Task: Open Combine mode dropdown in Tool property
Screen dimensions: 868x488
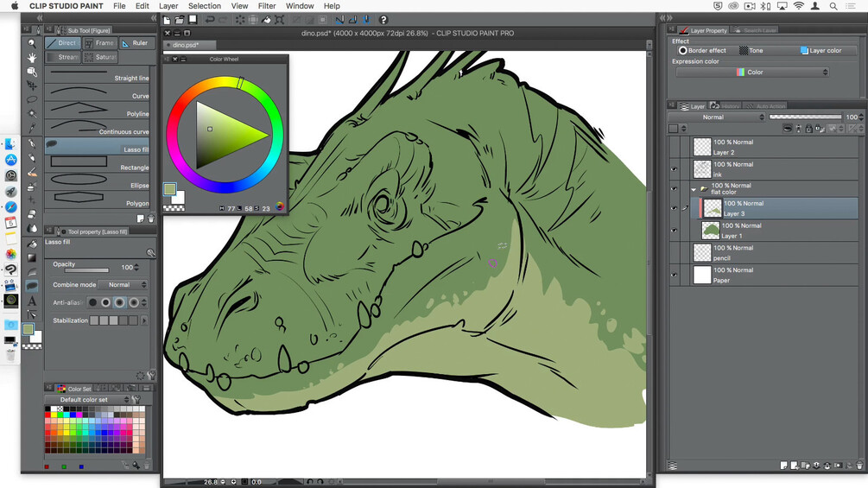Action: 123,284
